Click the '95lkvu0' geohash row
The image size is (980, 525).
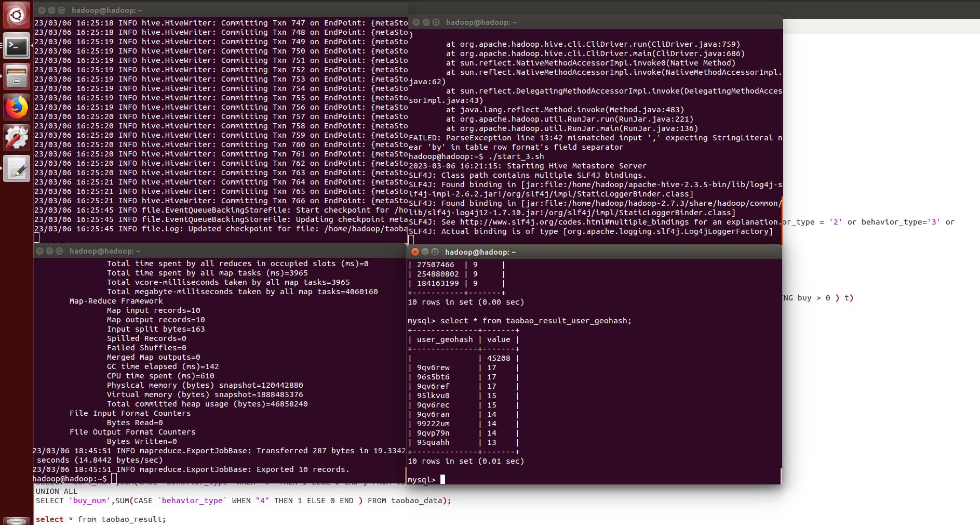pos(463,396)
